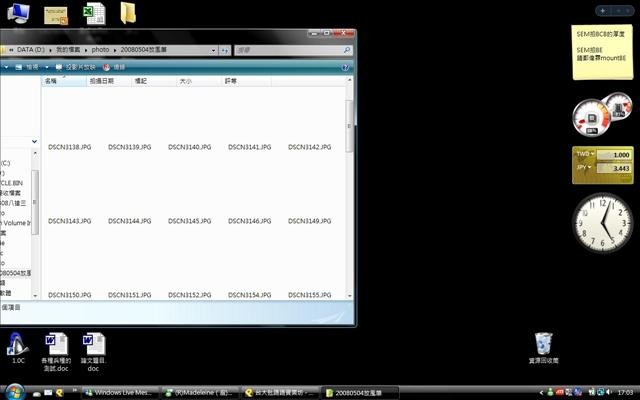Open the Word document left of 論文題目.doc
The height and width of the screenshot is (400, 640).
click(x=56, y=352)
